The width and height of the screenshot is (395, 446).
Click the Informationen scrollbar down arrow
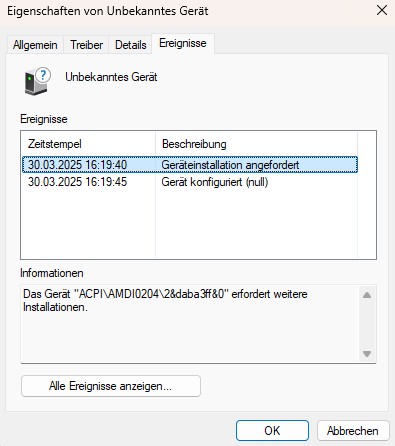pos(367,354)
